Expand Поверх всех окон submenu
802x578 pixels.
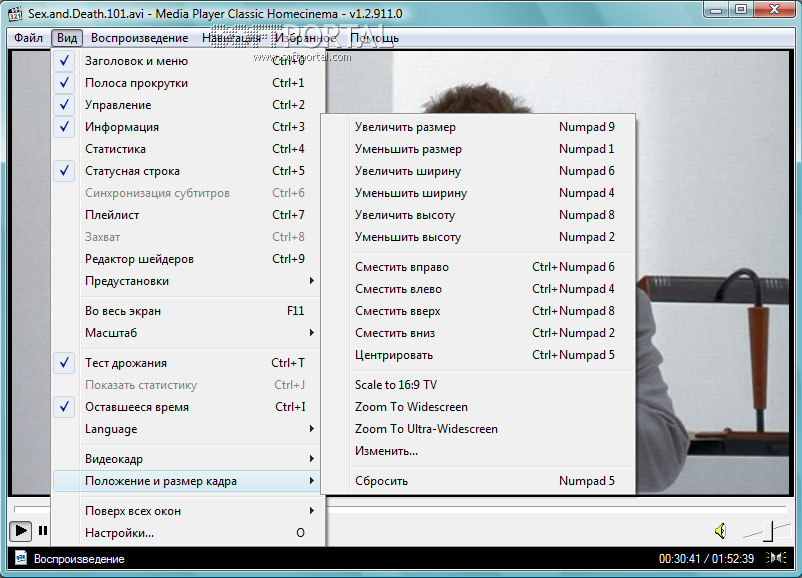pos(188,511)
